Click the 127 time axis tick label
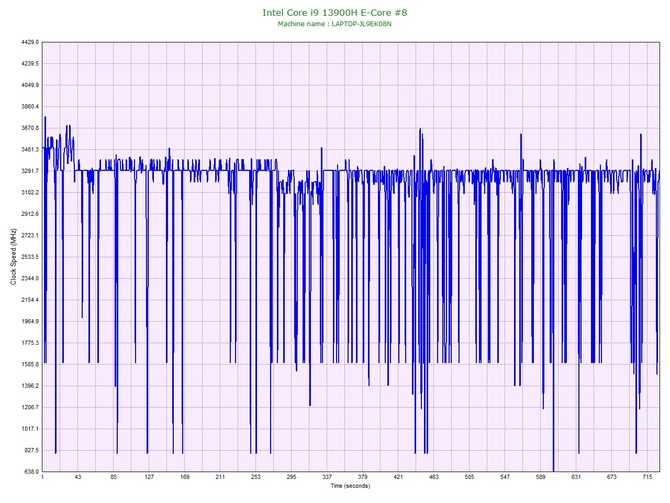Image resolution: width=670 pixels, height=503 pixels. pyautogui.click(x=149, y=477)
